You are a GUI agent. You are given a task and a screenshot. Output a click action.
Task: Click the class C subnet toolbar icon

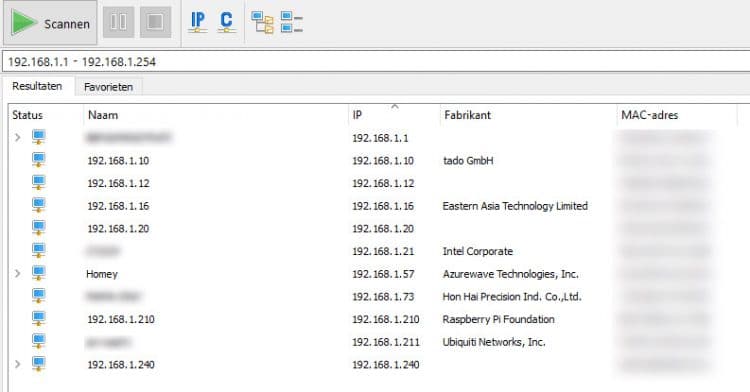point(226,22)
